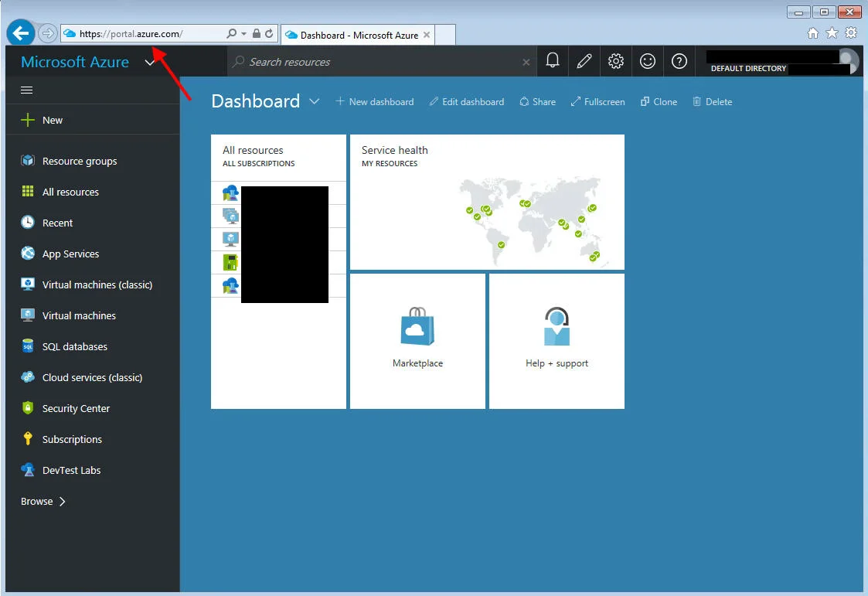Click the browser address bar URL
Image resolution: width=868 pixels, height=596 pixels.
[x=131, y=34]
